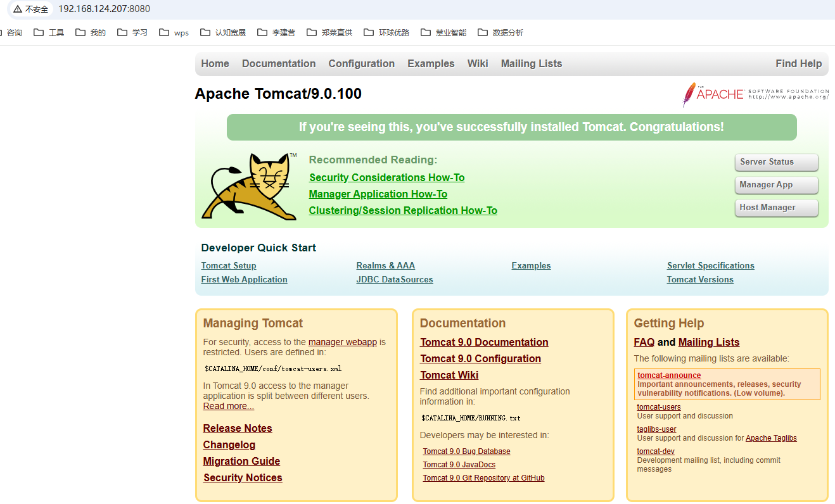
Task: Open the 我的 bookmark folder
Action: tap(91, 32)
